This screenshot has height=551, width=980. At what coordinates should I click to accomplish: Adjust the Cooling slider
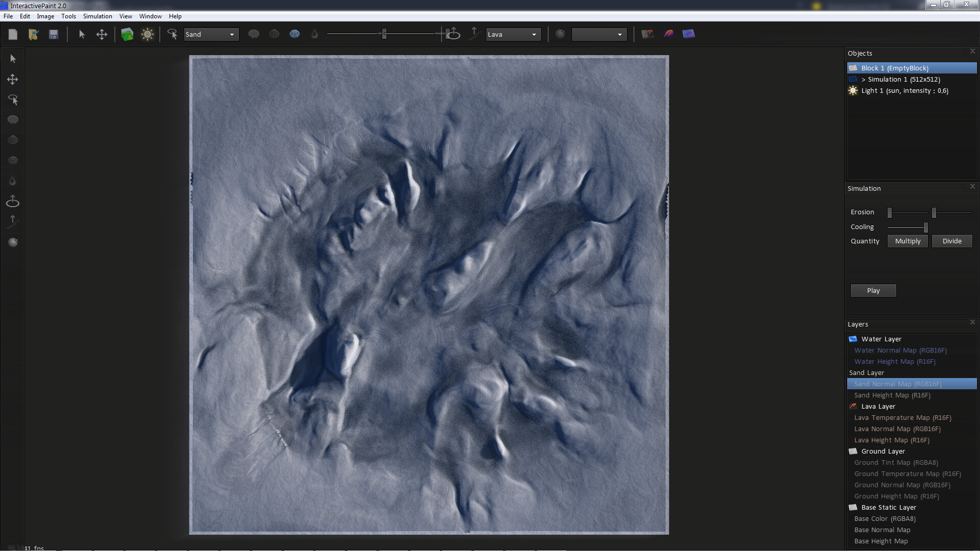925,228
